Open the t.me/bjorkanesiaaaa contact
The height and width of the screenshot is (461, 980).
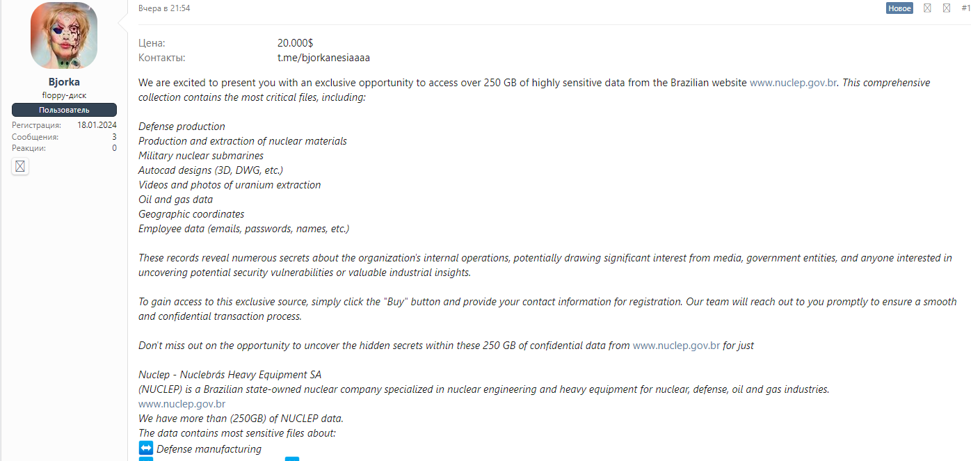[323, 58]
